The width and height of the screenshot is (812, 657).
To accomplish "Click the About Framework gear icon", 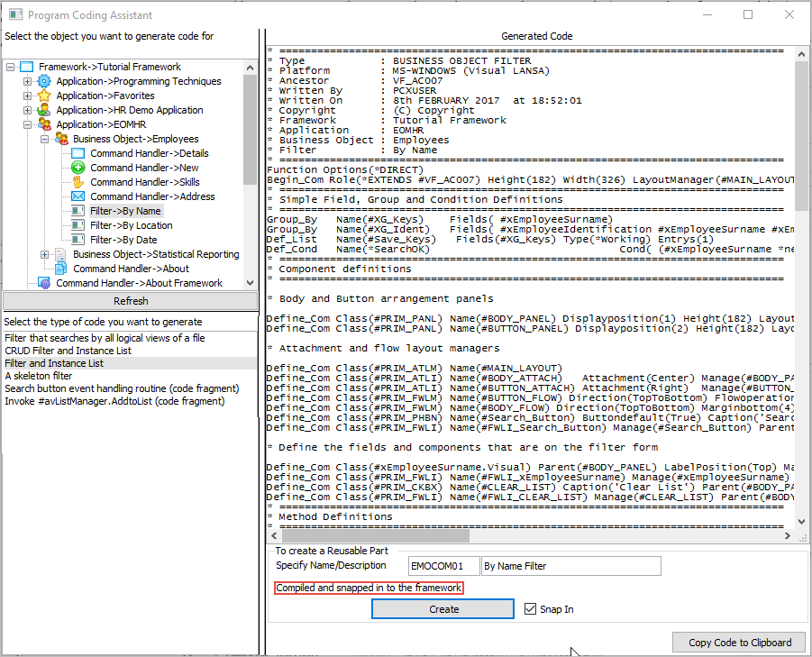I will [44, 283].
